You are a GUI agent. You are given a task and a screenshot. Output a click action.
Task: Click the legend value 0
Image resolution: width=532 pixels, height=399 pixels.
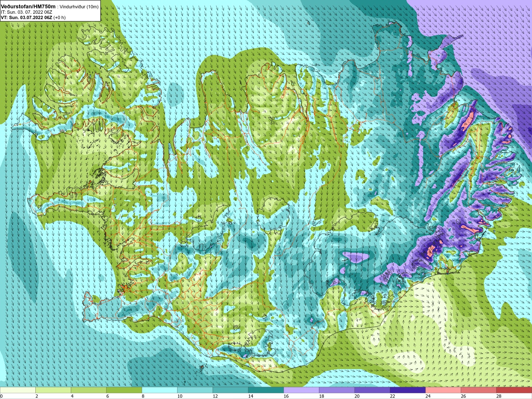2,396
